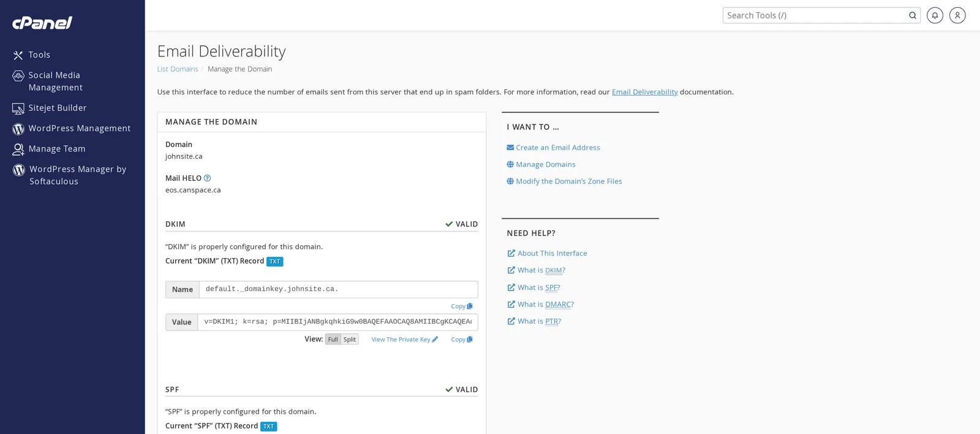The width and height of the screenshot is (980, 434).
Task: Copy the DKIM record value
Action: (462, 340)
